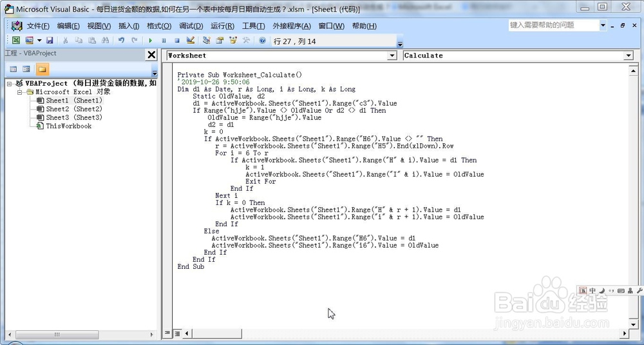This screenshot has height=345, width=644.
Task: Select Sheet1 (Sheet1) in project tree
Action: tap(74, 101)
